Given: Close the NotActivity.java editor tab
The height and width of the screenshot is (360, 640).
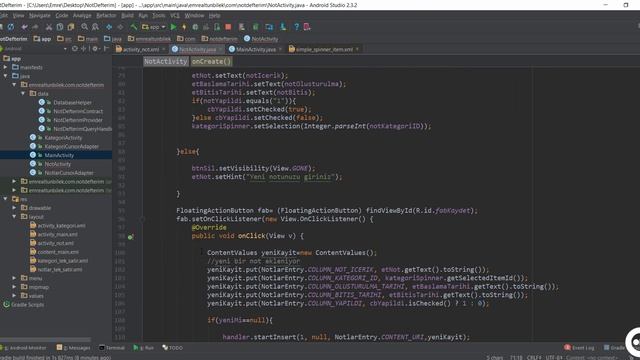Looking at the screenshot, I should point(220,49).
